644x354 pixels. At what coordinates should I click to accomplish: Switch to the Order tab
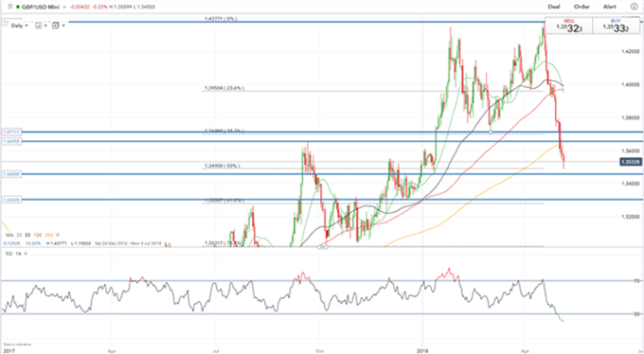(581, 7)
